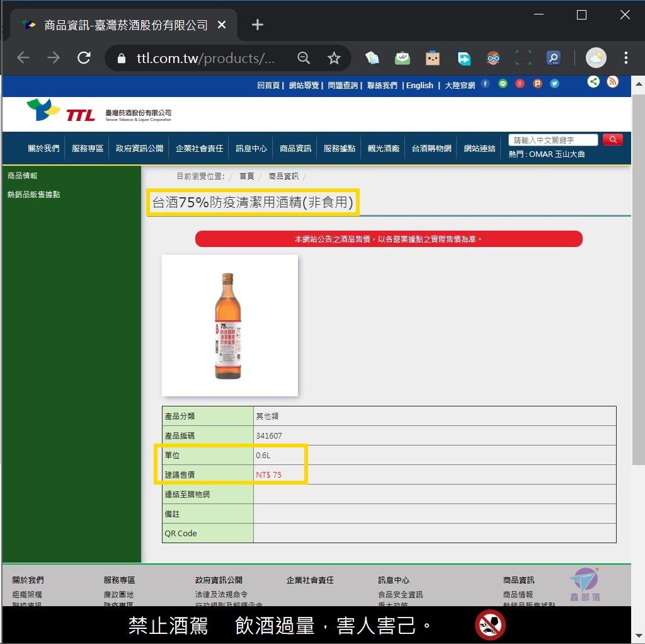Open the 服務據點 navigation menu
Screen dimensions: 645x644
[340, 149]
